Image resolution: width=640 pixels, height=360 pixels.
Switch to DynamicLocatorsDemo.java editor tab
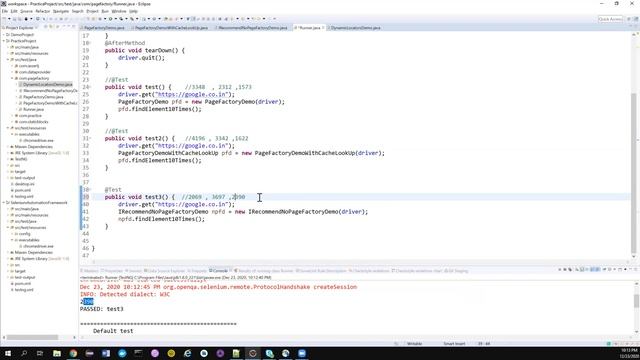356,28
